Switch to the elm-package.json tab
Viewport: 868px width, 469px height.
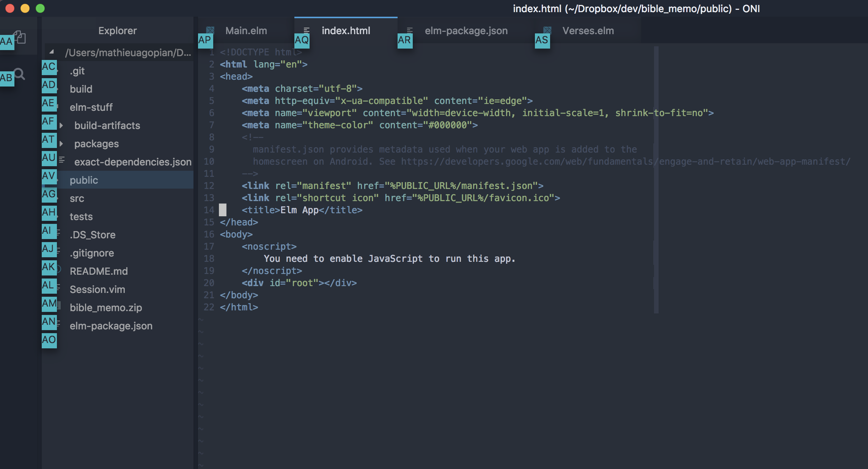[466, 31]
